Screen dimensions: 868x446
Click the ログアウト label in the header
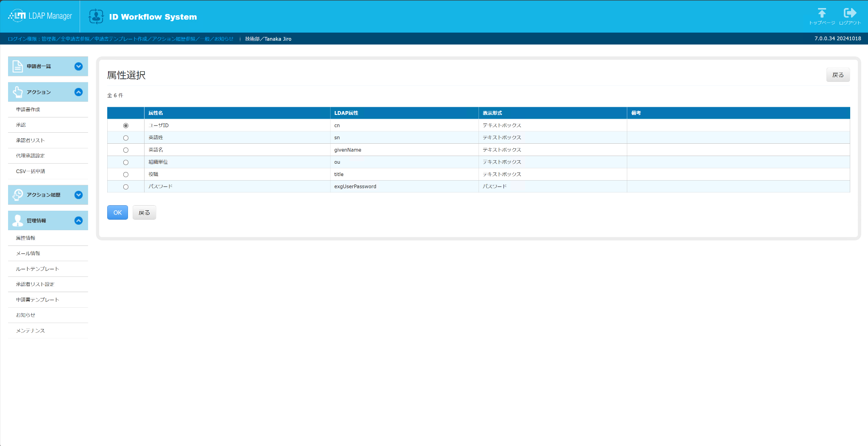tap(850, 23)
